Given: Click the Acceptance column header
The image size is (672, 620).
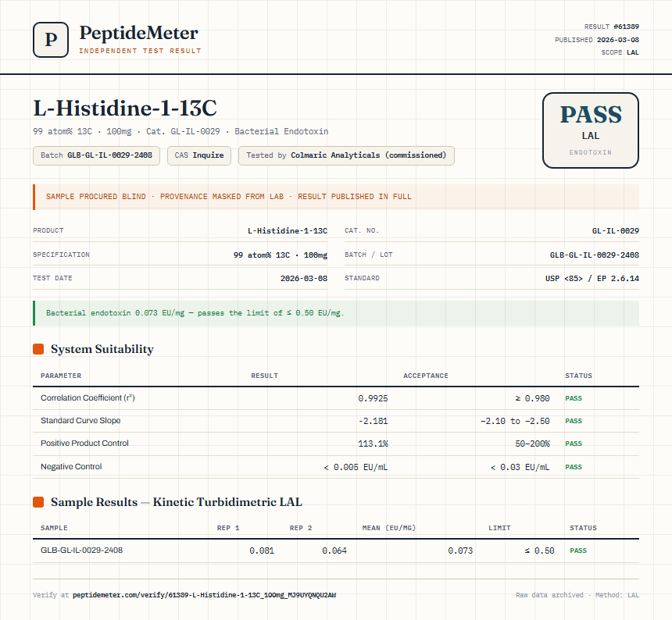Looking at the screenshot, I should 426,376.
